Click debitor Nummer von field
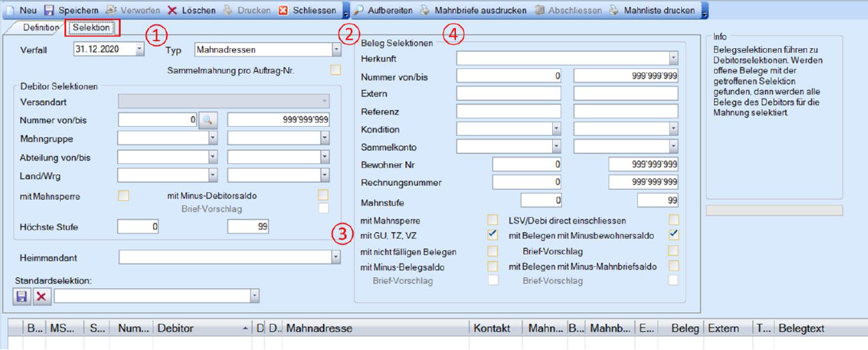Image resolution: width=868 pixels, height=350 pixels. click(x=158, y=121)
